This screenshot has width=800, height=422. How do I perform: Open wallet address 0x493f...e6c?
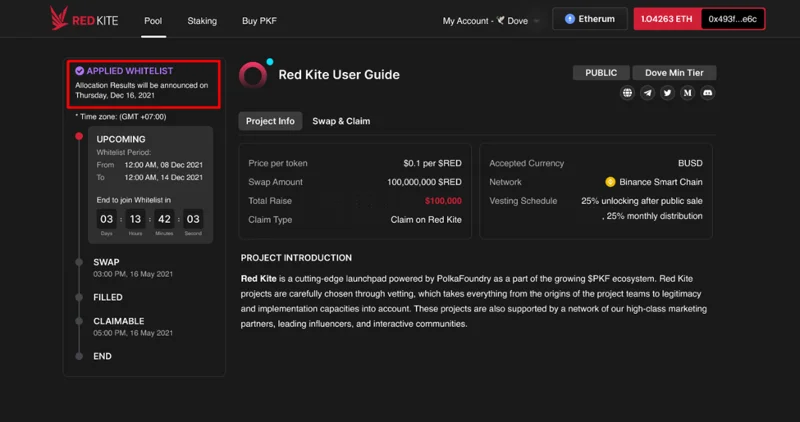click(733, 19)
